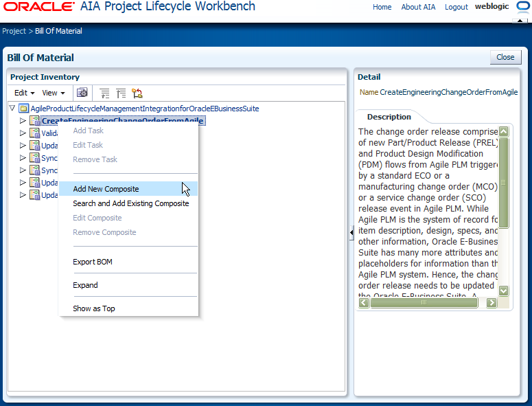Expand the CreateEngineeringChangeOrderFromAgile node
The height and width of the screenshot is (406, 532).
click(x=23, y=120)
